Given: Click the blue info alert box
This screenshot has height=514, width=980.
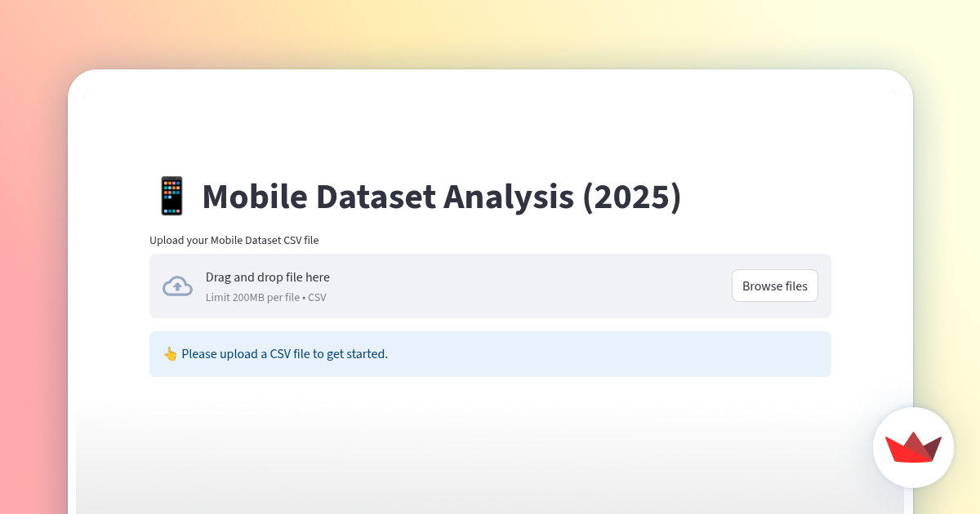Looking at the screenshot, I should tap(490, 354).
